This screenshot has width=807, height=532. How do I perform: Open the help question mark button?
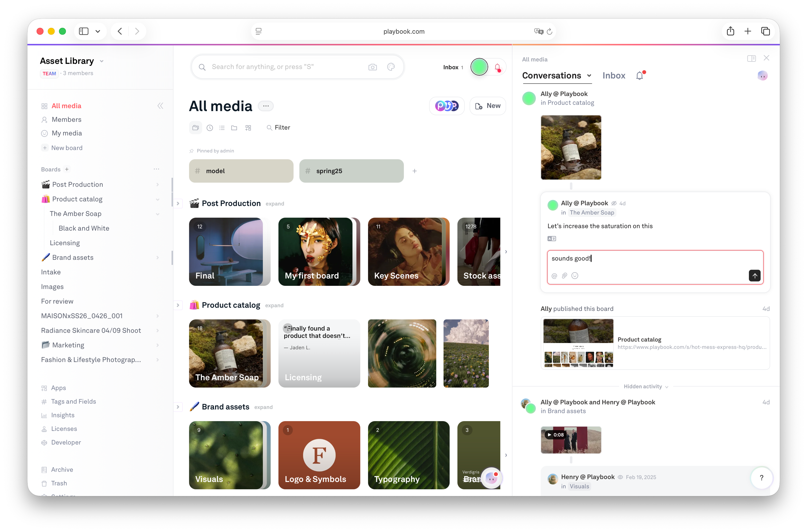(x=762, y=478)
